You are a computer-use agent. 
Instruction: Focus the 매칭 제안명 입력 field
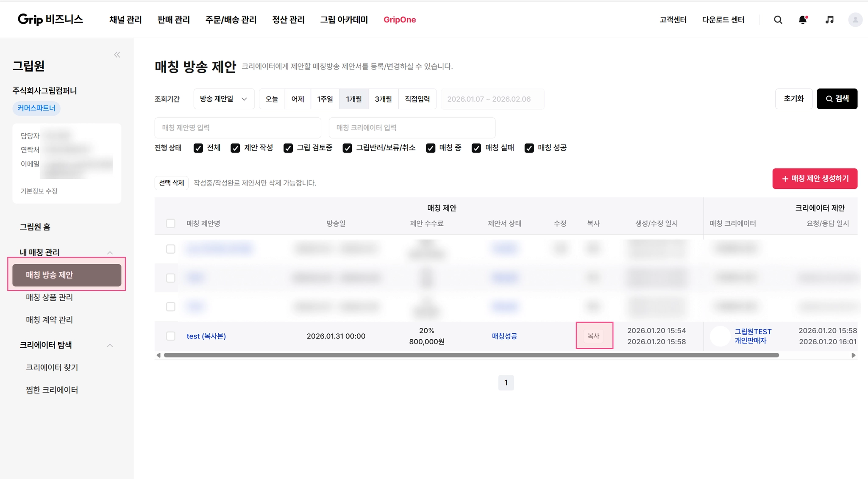pyautogui.click(x=237, y=128)
